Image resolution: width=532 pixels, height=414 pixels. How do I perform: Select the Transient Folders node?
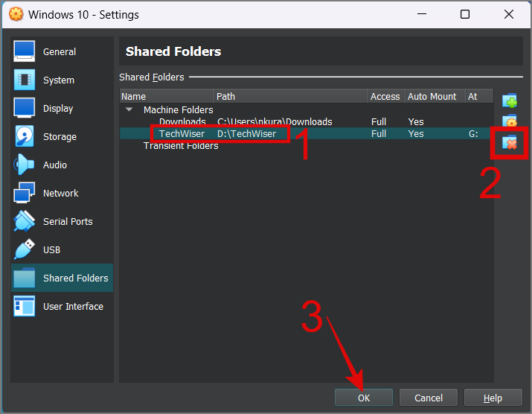click(181, 146)
